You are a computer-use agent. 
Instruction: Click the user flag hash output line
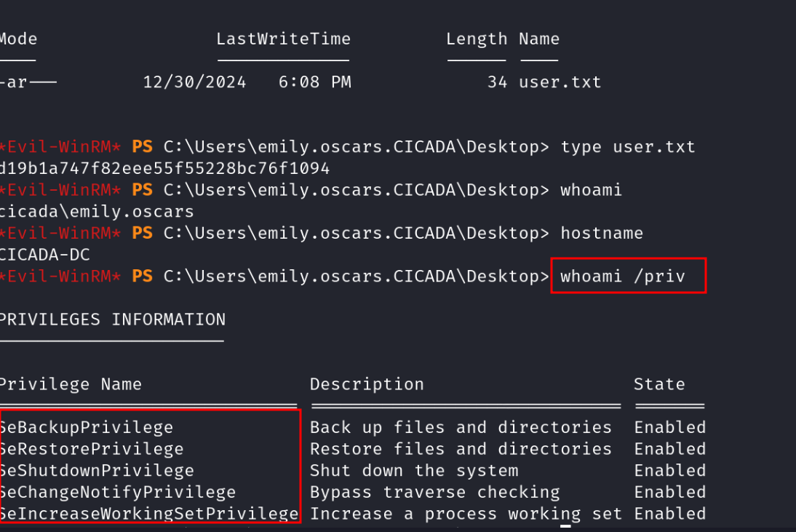click(x=164, y=169)
